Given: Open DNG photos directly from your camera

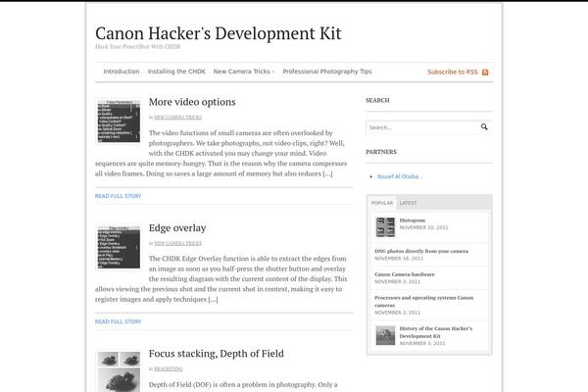Looking at the screenshot, I should coord(421,251).
